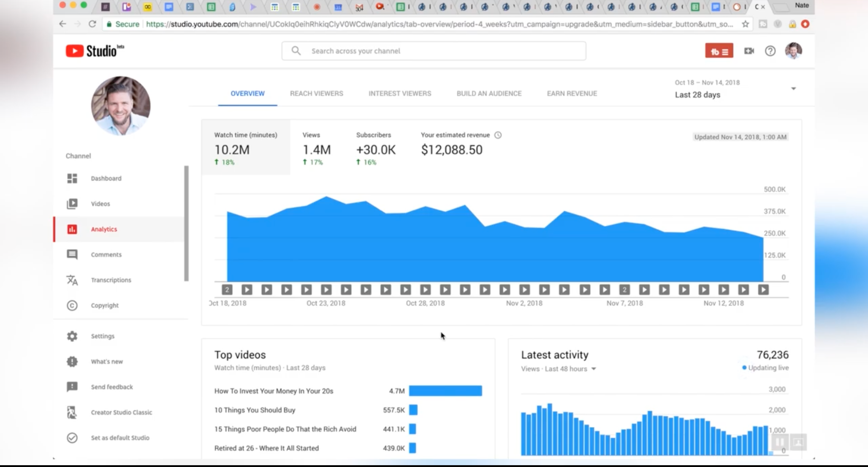Viewport: 868px width, 467px height.
Task: Click REACH VIEWERS menu item
Action: pyautogui.click(x=316, y=93)
